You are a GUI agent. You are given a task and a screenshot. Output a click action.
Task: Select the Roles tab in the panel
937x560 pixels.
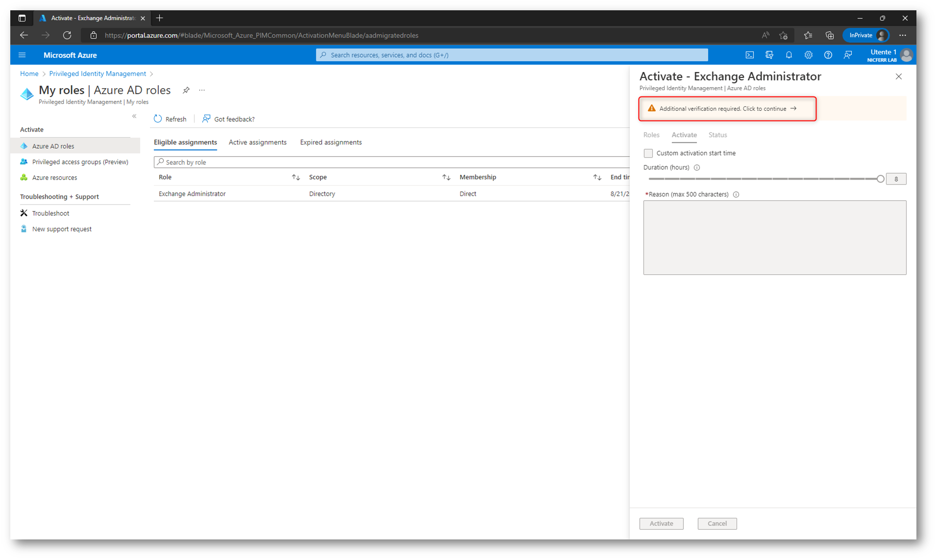click(x=651, y=135)
